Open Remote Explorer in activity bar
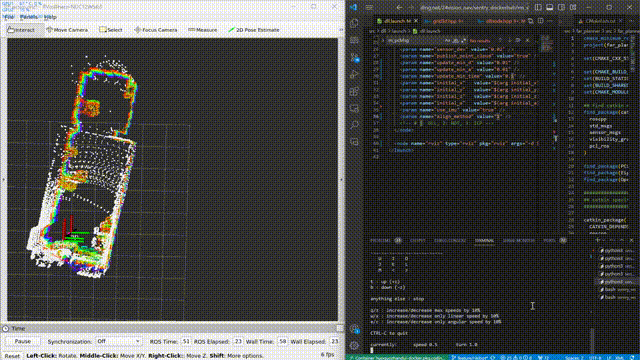The image size is (640, 360). tap(354, 108)
